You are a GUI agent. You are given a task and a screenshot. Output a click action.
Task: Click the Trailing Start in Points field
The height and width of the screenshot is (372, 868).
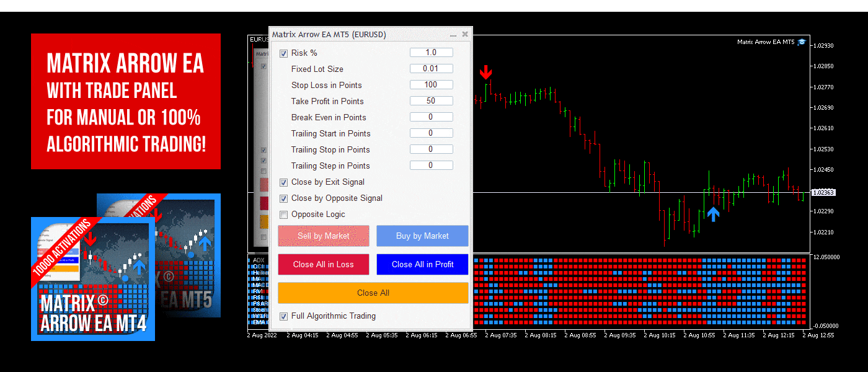(431, 133)
